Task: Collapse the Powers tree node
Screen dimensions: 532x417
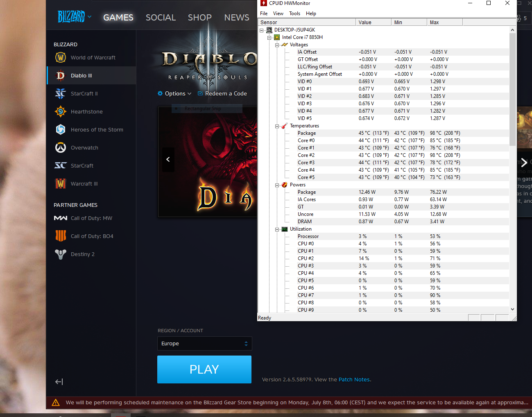Action: [x=277, y=185]
